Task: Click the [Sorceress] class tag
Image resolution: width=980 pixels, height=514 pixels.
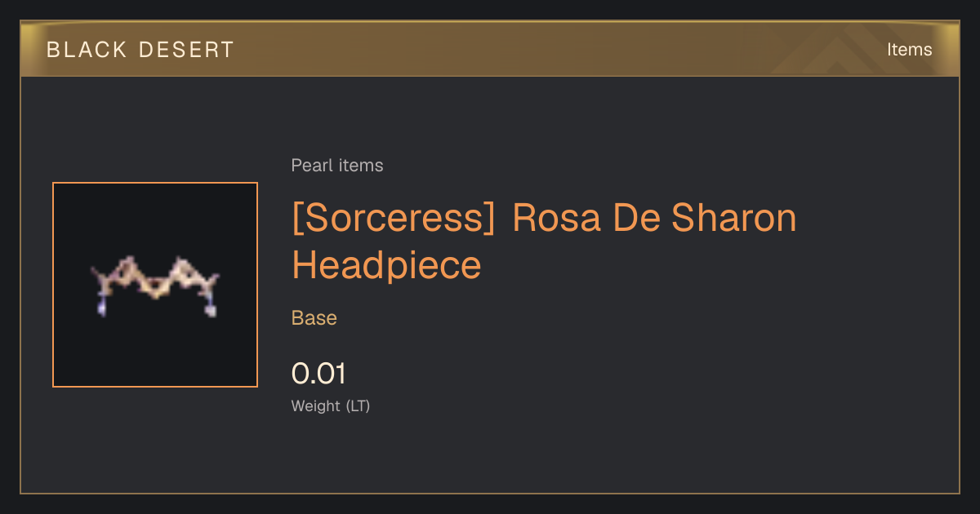Action: click(394, 218)
